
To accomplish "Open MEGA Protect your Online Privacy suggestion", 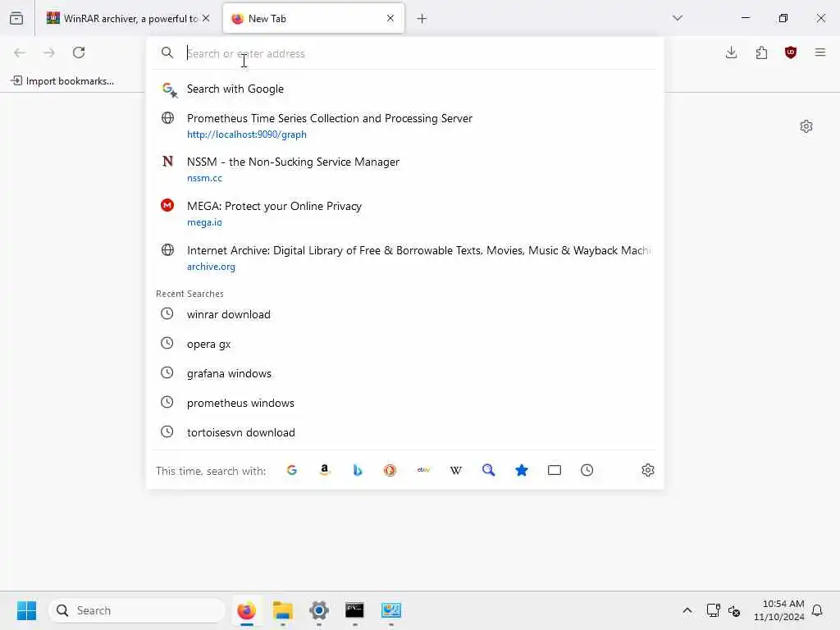I will click(x=404, y=214).
